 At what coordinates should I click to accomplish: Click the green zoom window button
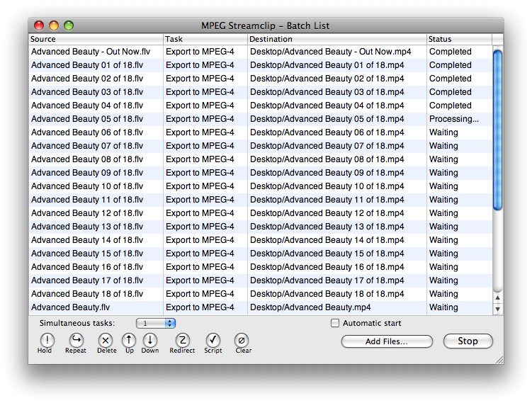[x=69, y=25]
